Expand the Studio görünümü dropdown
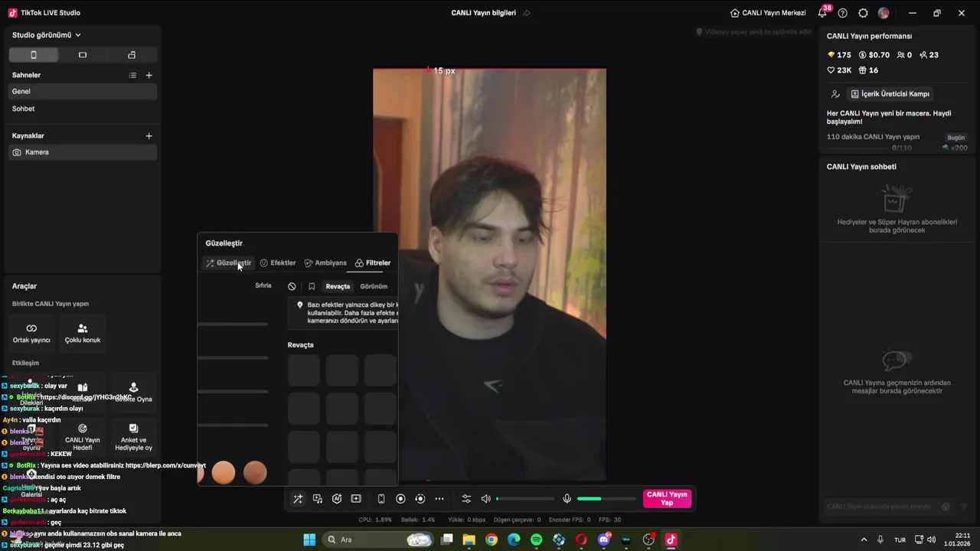The image size is (980, 551). [47, 35]
